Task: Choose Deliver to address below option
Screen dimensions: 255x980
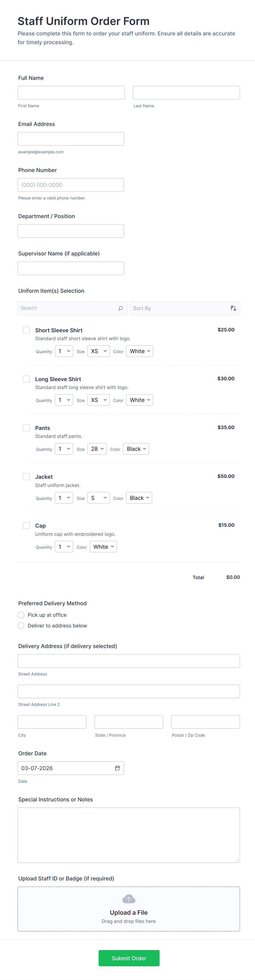Action: click(x=21, y=626)
